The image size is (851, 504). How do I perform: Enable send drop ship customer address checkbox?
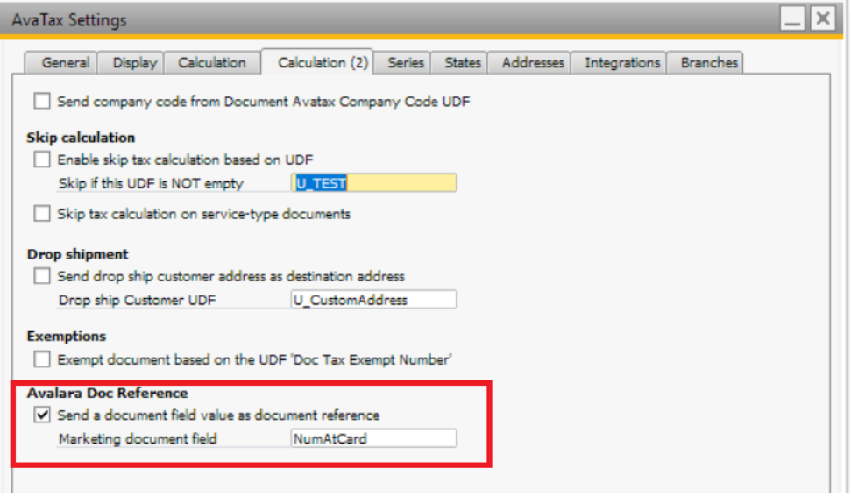(x=42, y=275)
